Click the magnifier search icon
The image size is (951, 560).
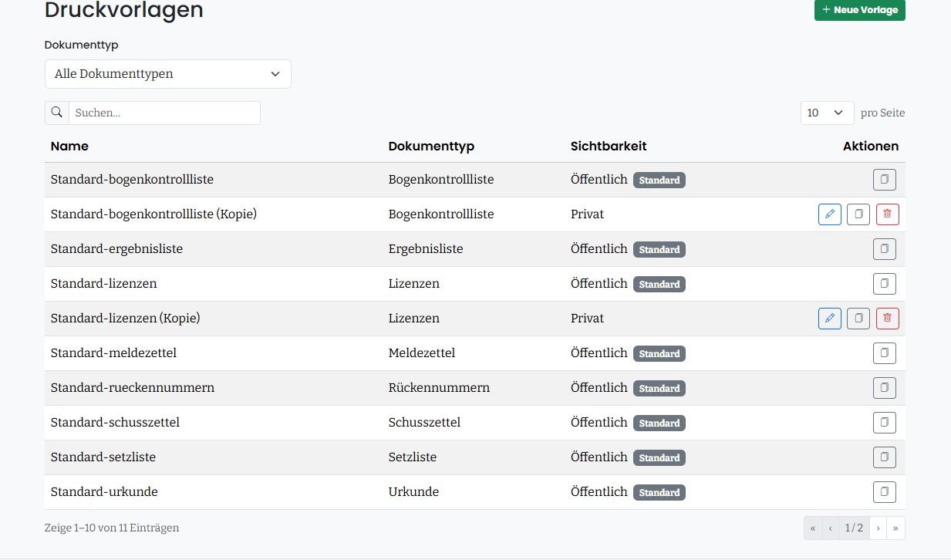[57, 113]
